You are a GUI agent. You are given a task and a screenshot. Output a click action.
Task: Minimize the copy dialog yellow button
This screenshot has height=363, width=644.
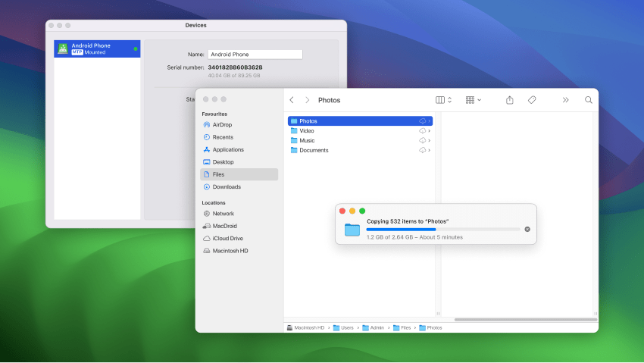(352, 211)
